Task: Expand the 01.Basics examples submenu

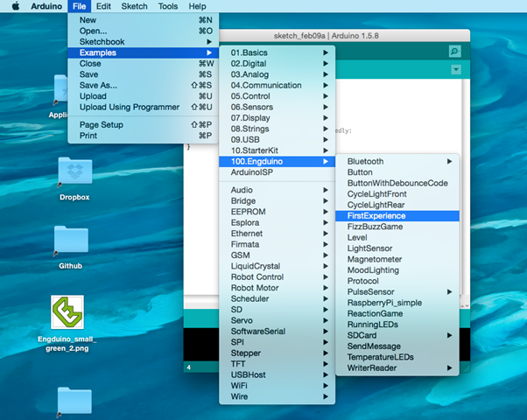Action: [x=277, y=52]
